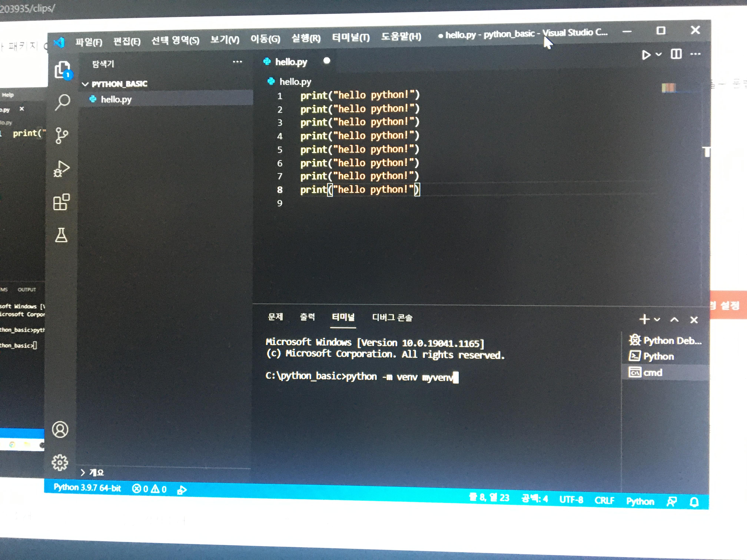Open the Source Control view
This screenshot has height=560, width=747.
[x=62, y=136]
